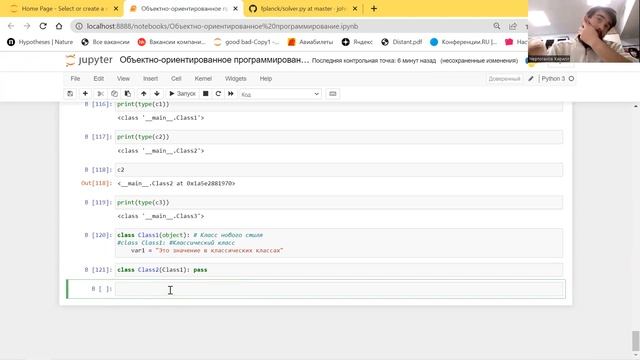The width and height of the screenshot is (640, 360).
Task: Open Все вакансии bookmark
Action: click(105, 42)
